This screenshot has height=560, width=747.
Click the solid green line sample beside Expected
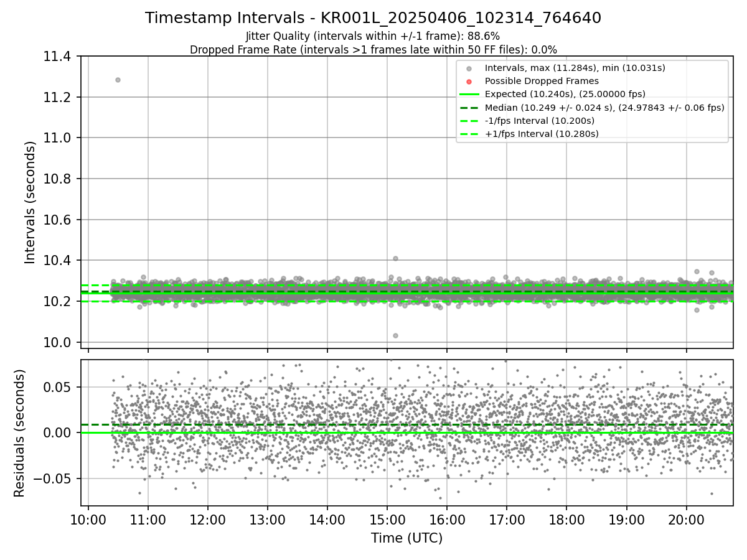469,95
